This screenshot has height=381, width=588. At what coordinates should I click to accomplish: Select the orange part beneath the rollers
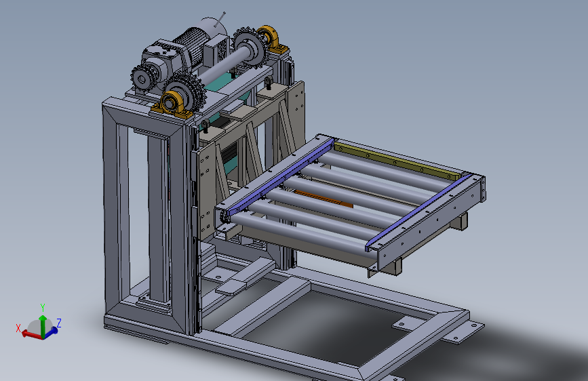coord(324,199)
